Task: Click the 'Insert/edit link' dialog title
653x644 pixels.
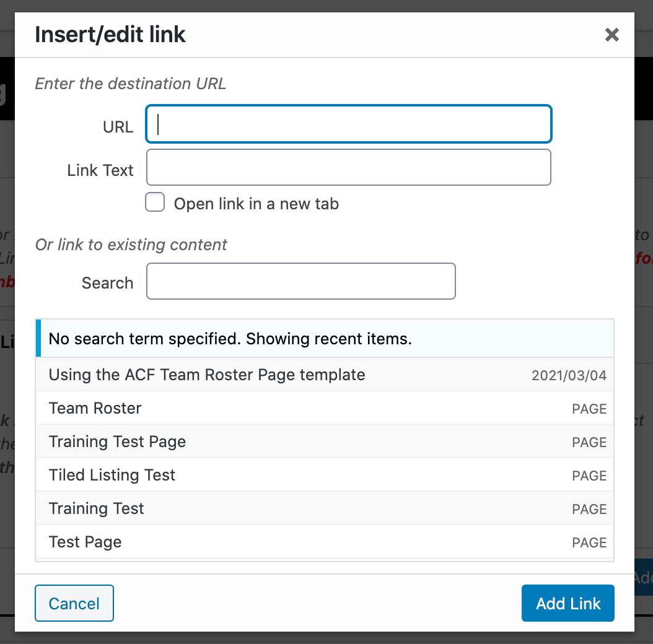Action: pos(110,35)
